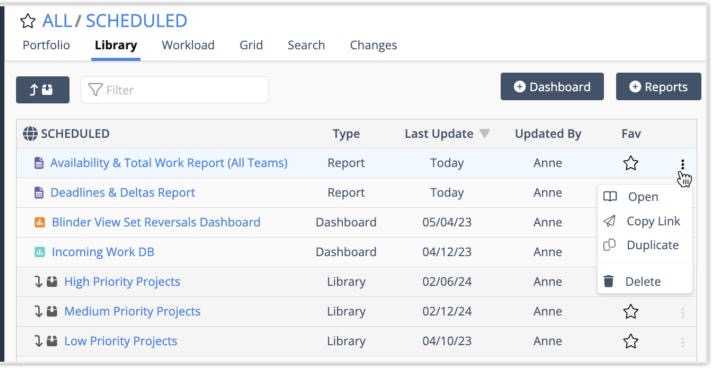Click the SCHEDULED breadcrumb link in title
The width and height of the screenshot is (712, 368).
pyautogui.click(x=136, y=21)
